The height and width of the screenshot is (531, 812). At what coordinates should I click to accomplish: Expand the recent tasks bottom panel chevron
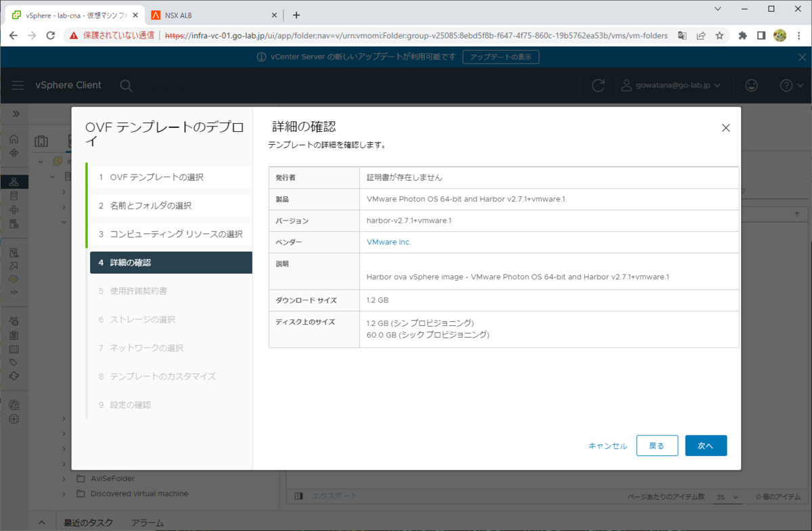tap(42, 523)
